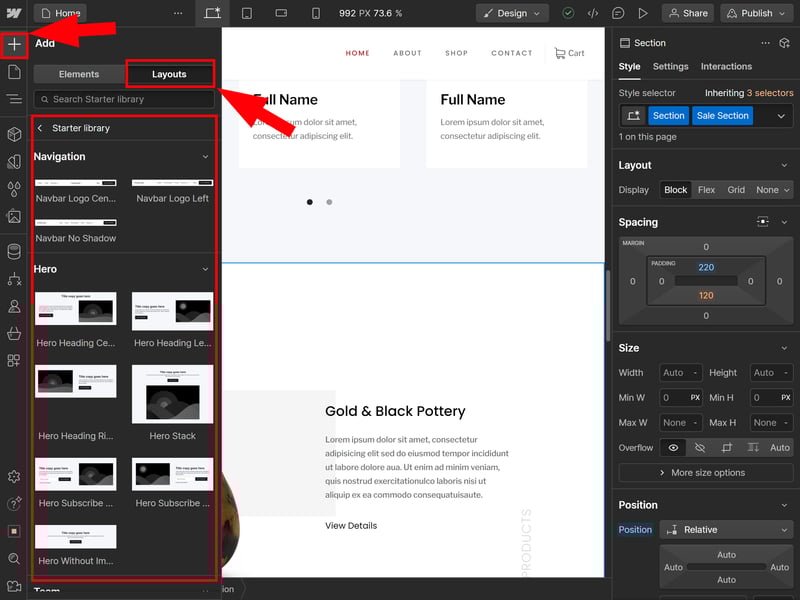
Task: Collapse the Navigation layouts section
Action: click(206, 157)
